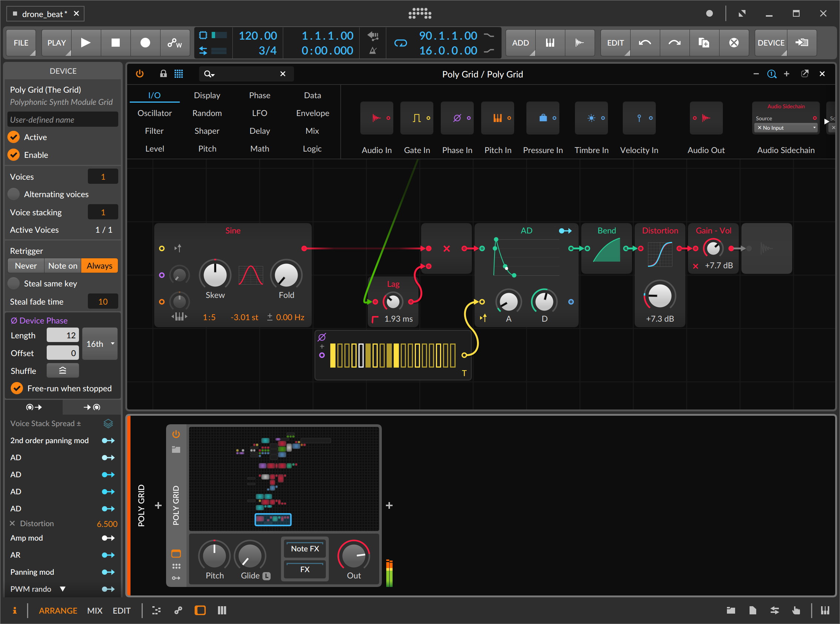Click the Out knob on Poly Grid device

point(354,555)
